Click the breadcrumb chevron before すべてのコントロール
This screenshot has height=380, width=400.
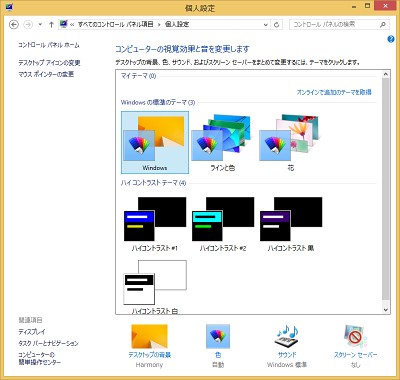[x=72, y=25]
